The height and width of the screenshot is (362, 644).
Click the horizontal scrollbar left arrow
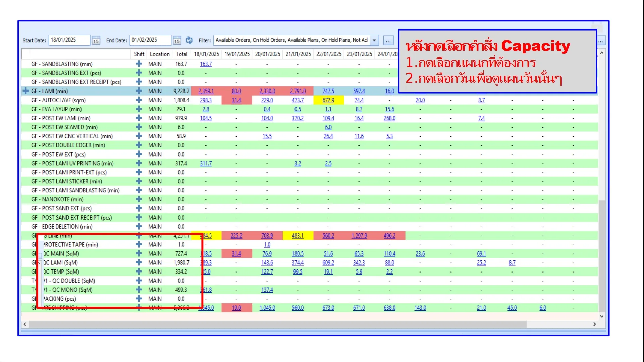25,324
